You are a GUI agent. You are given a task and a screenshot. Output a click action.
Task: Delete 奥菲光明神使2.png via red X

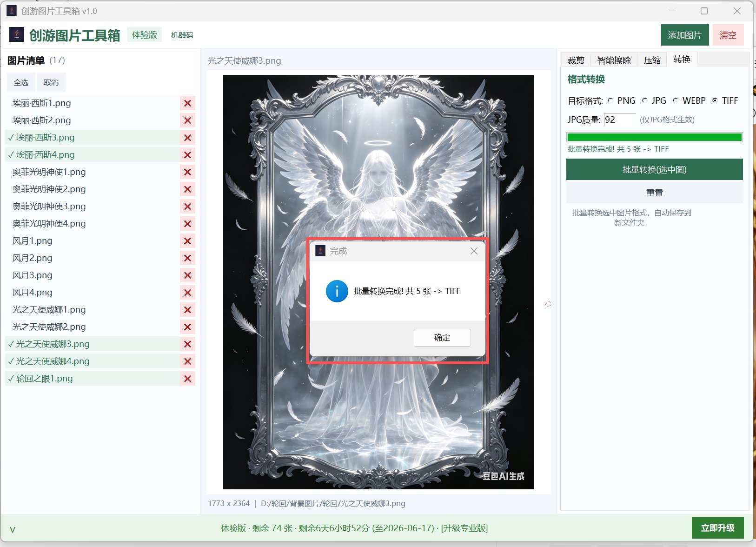187,189
